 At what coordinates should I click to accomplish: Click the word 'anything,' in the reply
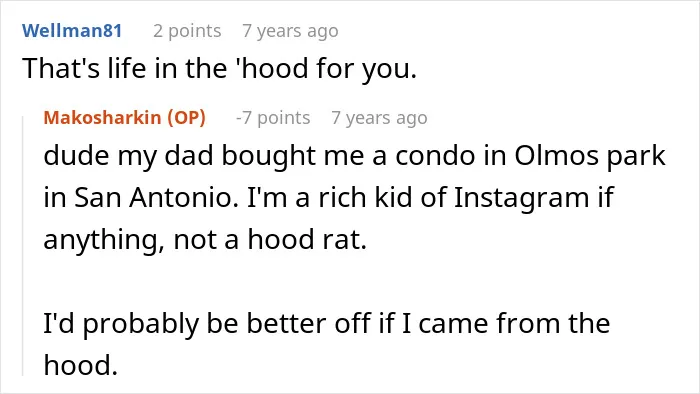coord(104,240)
